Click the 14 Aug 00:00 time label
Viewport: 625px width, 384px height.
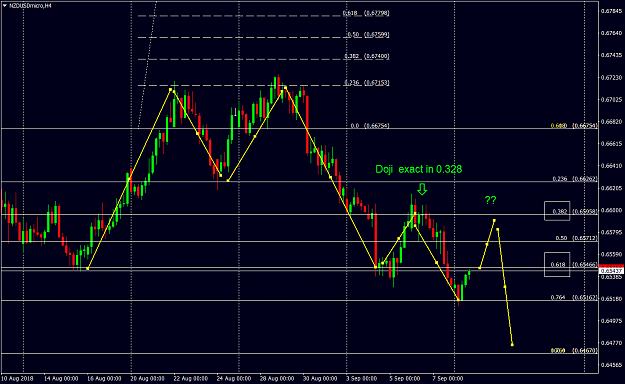pos(61,378)
